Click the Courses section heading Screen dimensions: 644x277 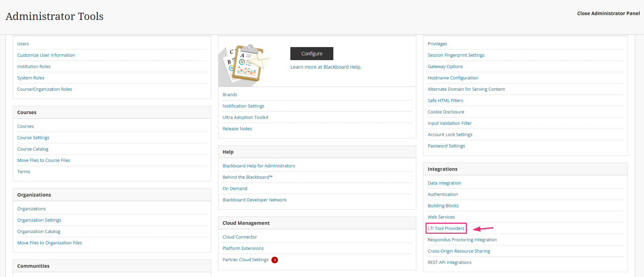(x=27, y=112)
